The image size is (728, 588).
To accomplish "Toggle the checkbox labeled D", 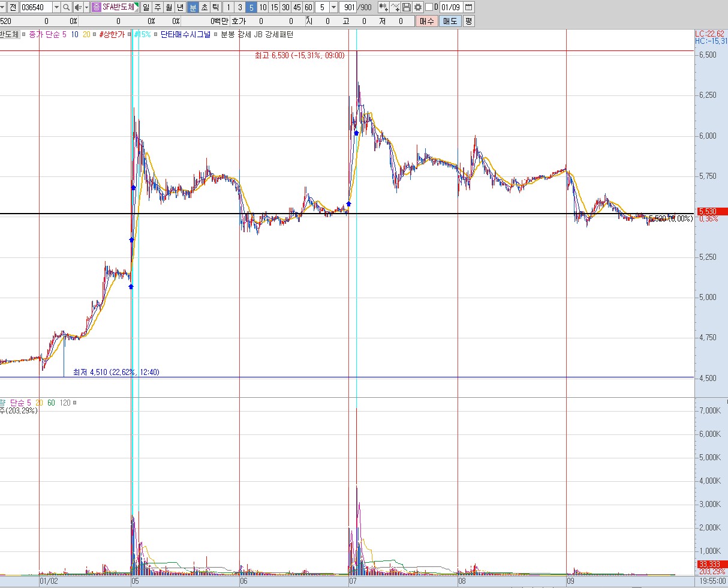I will (429, 7).
